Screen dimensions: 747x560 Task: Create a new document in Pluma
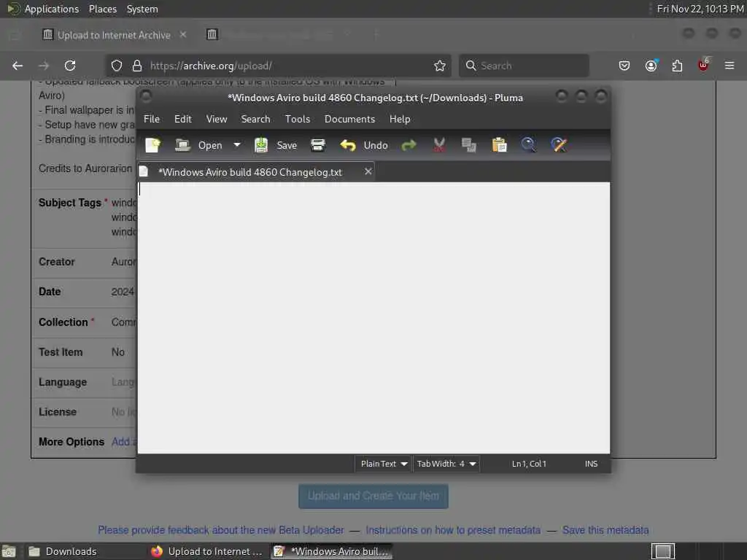coord(153,145)
